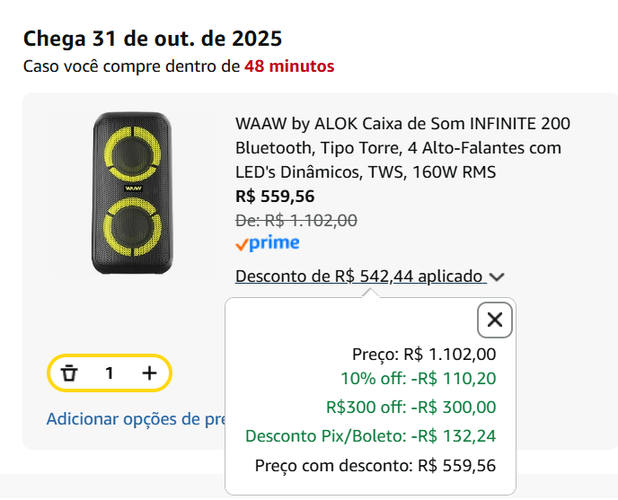Click 'Desconto de R$ 542,44 aplicado' link
The height and width of the screenshot is (500, 618).
tap(360, 276)
